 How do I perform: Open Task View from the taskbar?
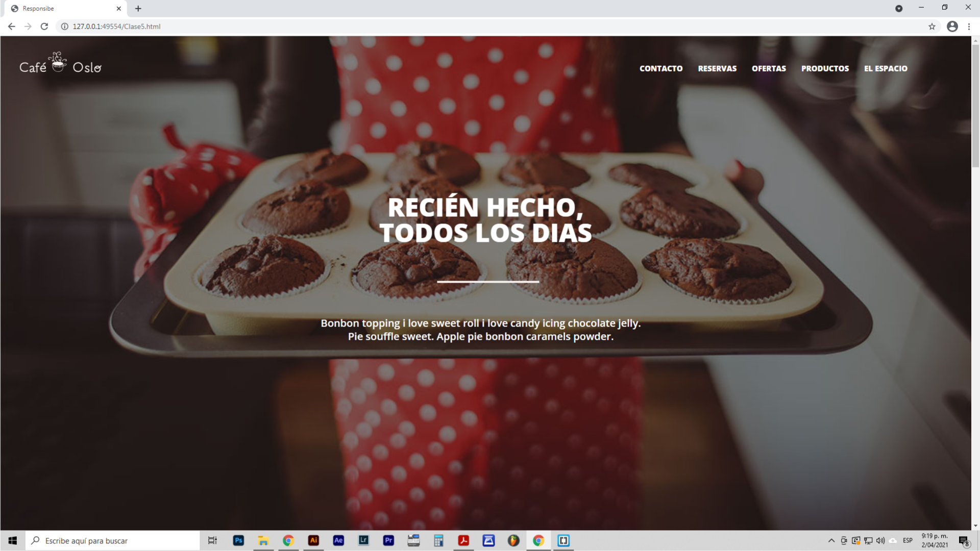click(x=212, y=540)
